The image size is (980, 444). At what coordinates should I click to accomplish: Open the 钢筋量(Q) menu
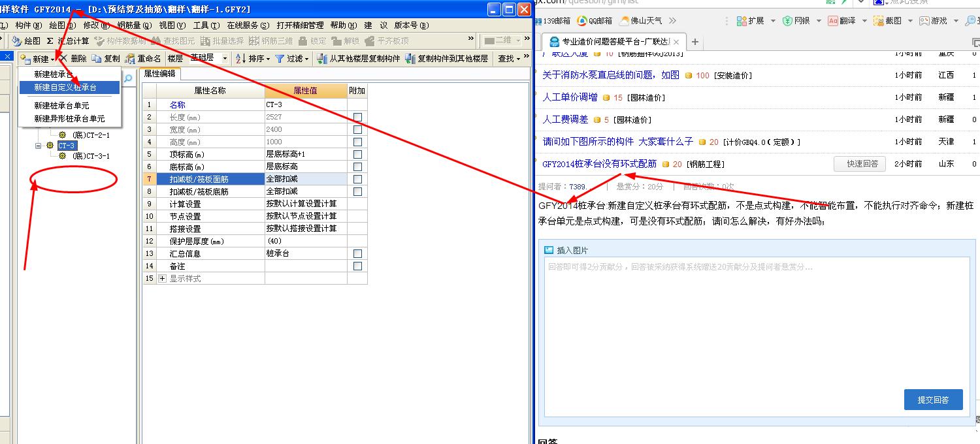tap(135, 25)
